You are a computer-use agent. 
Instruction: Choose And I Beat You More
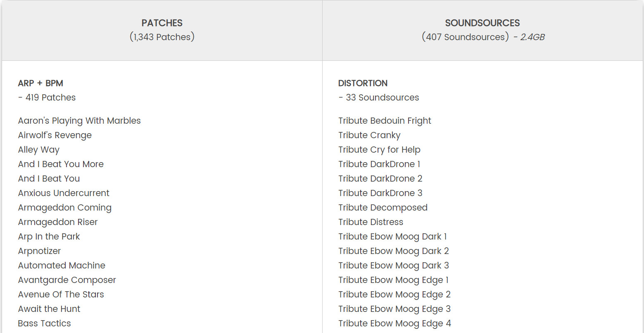[x=61, y=164]
